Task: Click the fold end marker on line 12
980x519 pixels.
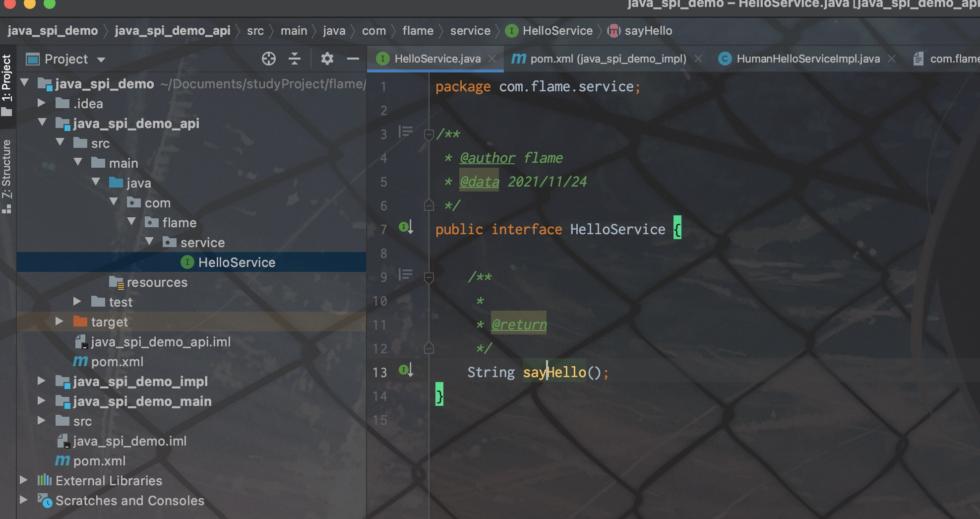Action: coord(429,348)
